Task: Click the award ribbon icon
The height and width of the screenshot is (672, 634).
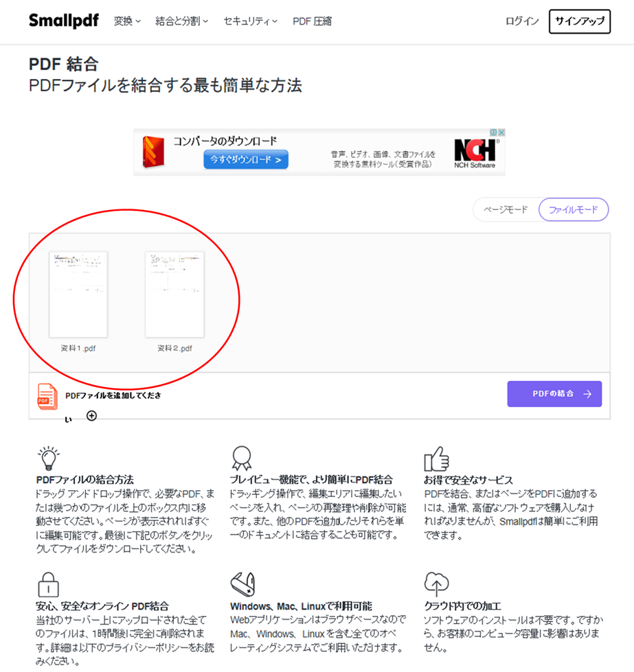Action: 242,458
